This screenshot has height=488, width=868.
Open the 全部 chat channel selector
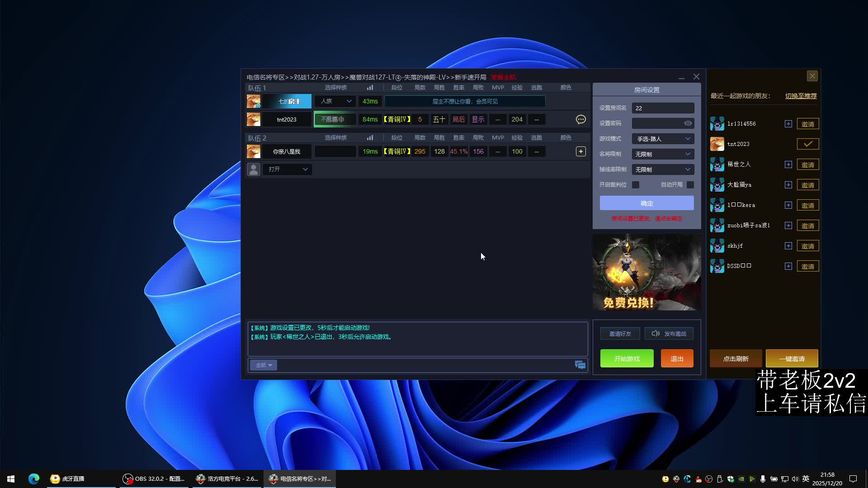pos(264,365)
